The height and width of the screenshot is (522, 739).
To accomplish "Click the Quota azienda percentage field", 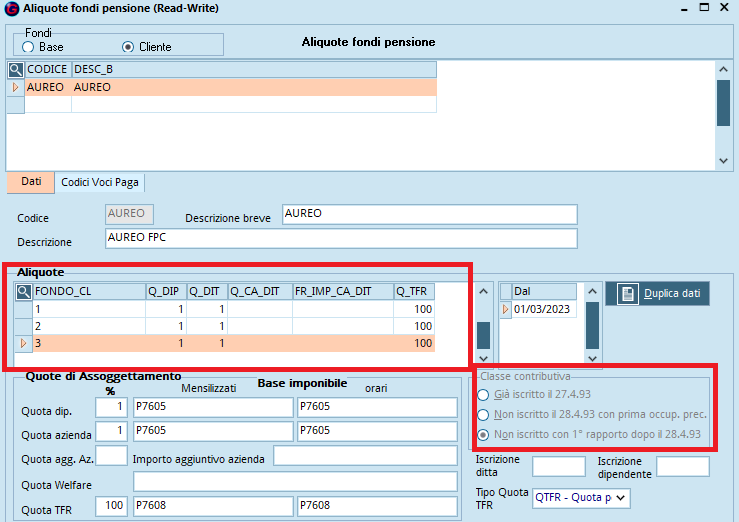I will tap(111, 432).
